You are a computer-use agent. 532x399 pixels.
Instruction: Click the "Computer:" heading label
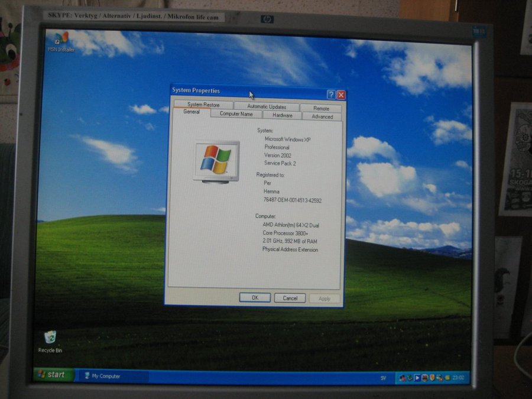265,216
